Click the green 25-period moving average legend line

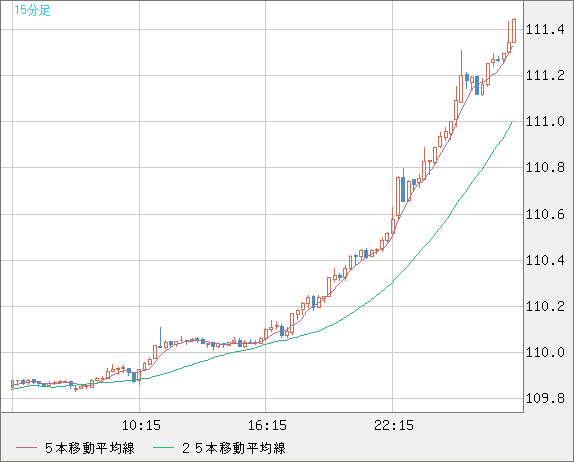point(163,448)
